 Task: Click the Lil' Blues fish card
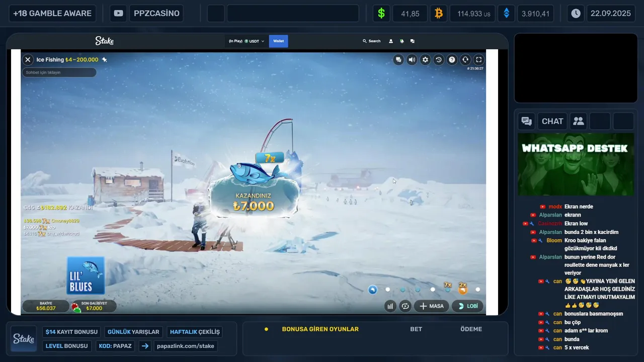(x=86, y=276)
